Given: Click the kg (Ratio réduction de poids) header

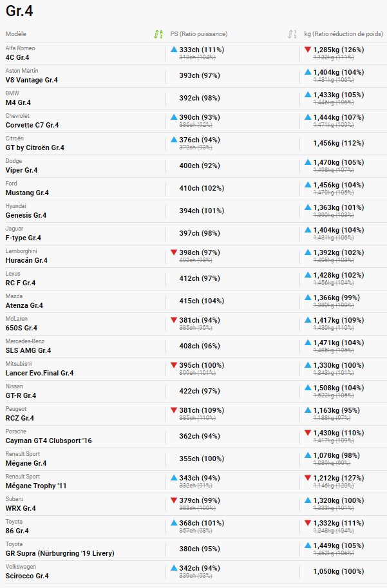Looking at the screenshot, I should point(343,34).
